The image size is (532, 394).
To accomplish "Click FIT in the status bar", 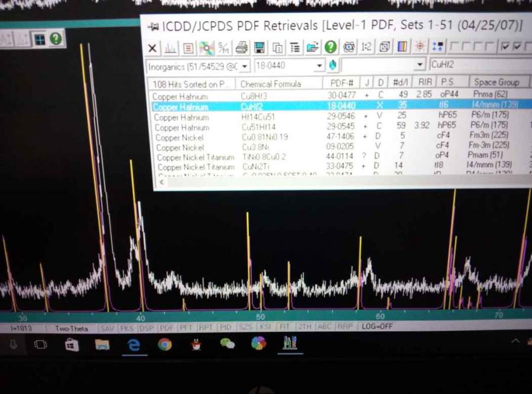I will click(284, 327).
